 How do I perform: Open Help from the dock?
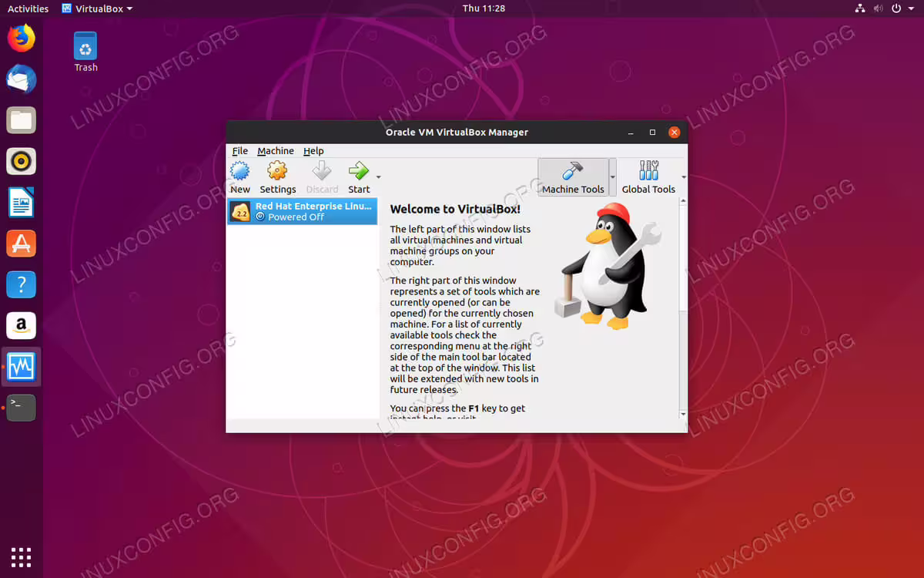(22, 284)
